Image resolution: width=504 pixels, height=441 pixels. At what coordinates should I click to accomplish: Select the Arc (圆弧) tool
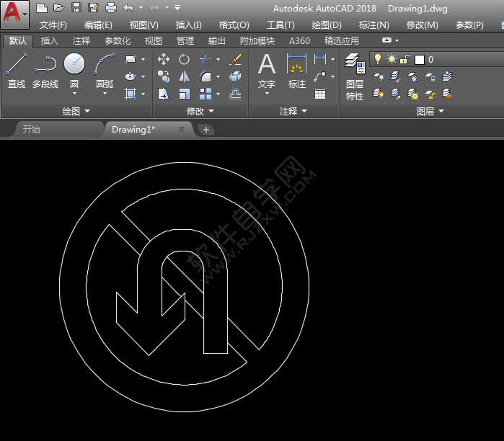105,69
